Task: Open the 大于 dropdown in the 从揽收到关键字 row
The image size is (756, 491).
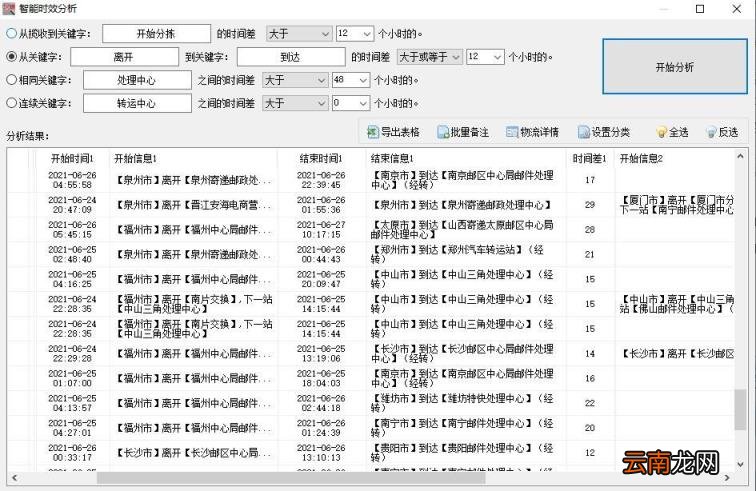Action: point(299,33)
